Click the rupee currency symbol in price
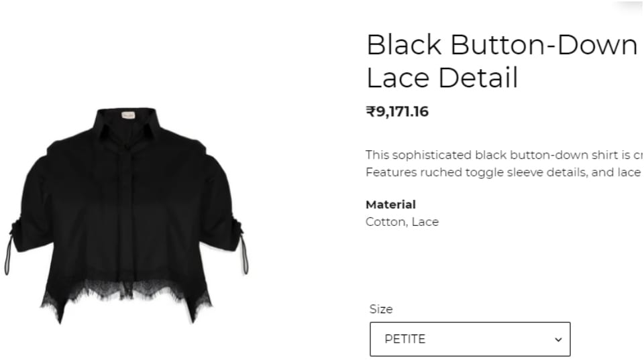Image resolution: width=644 pixels, height=362 pixels. point(370,112)
